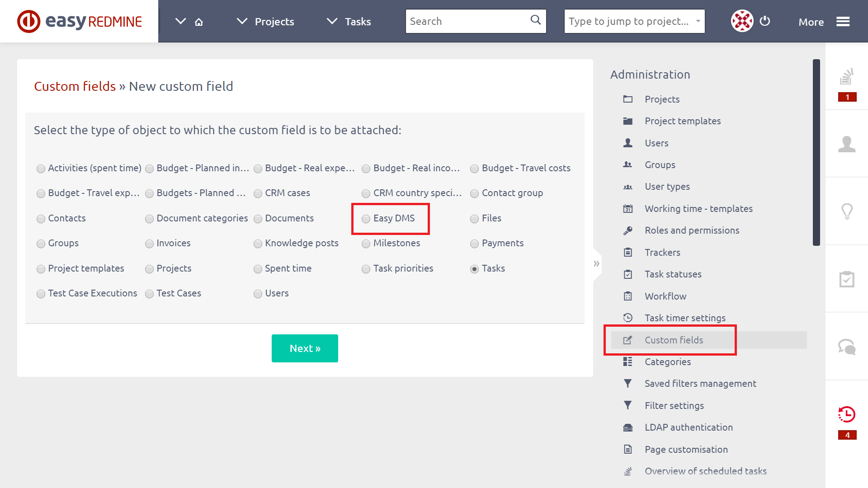Click the Administration panel vertical scrollbar
Viewport: 868px width, 488px height.
click(816, 152)
